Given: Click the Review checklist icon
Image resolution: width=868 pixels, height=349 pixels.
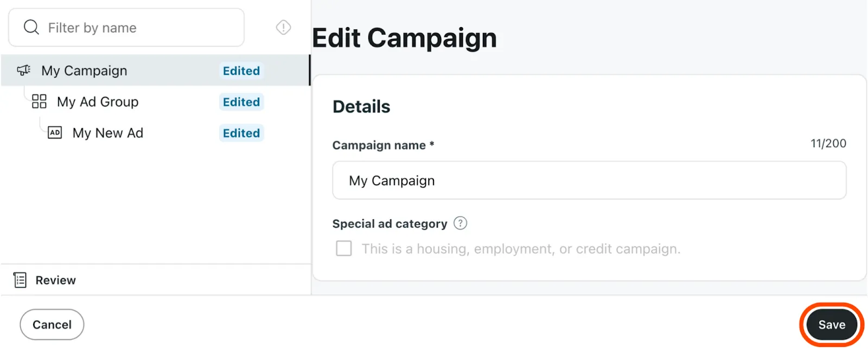Looking at the screenshot, I should 20,280.
